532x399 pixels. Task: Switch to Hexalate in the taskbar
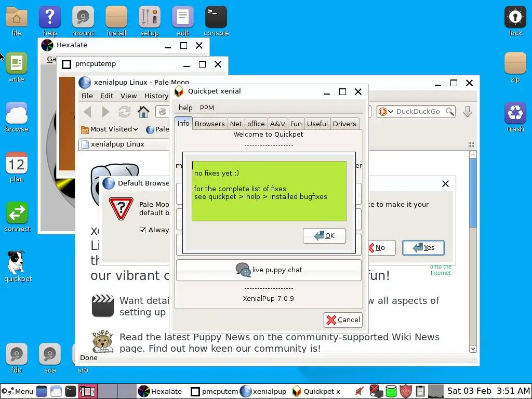click(160, 391)
